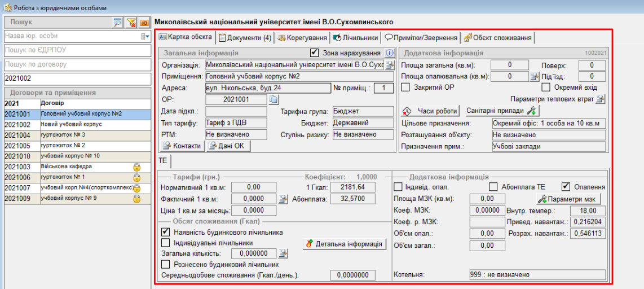Viewport: 644px width, 289px height.
Task: Open the Параметри теплових втрат edit icon
Action: pos(601,99)
